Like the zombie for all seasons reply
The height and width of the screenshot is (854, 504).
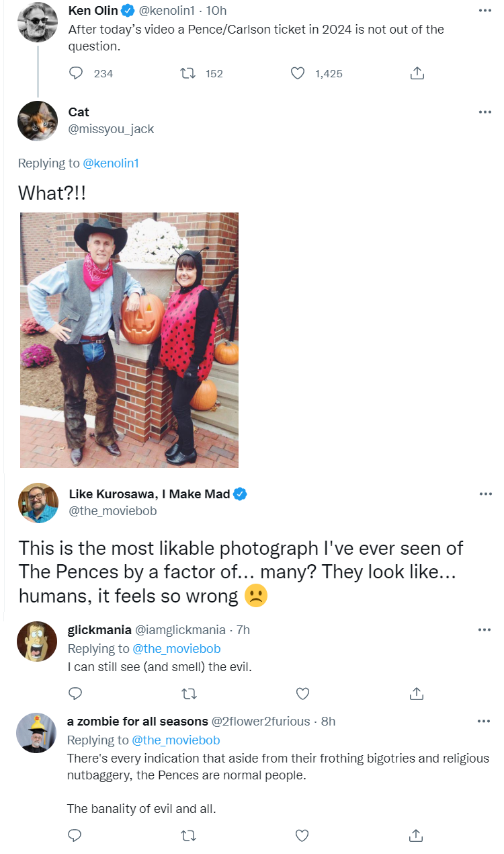click(302, 835)
